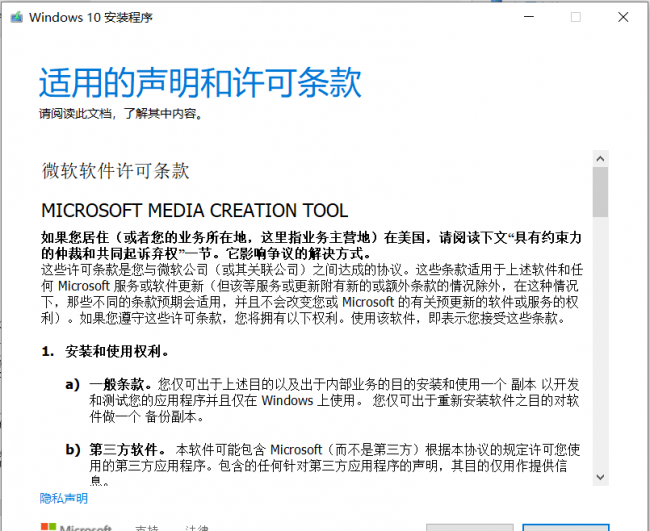The image size is (650, 531).
Task: Click the license scrollbar thumb
Action: [x=600, y=192]
